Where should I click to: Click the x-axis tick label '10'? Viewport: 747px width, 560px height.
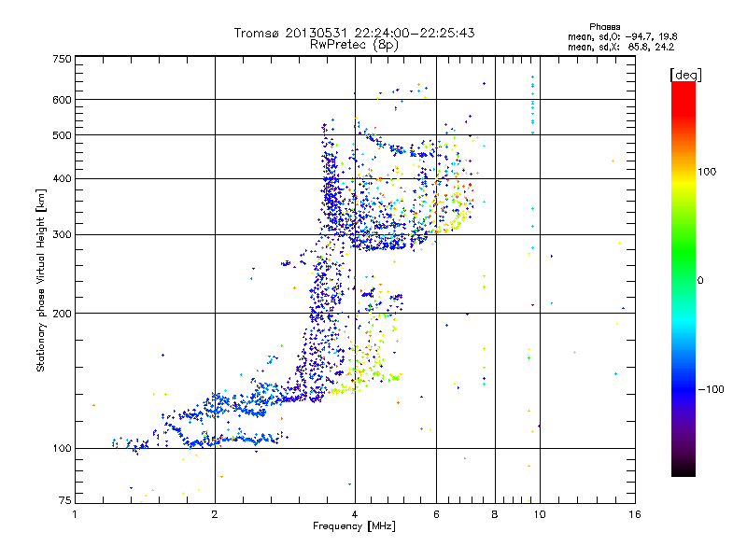click(x=540, y=514)
